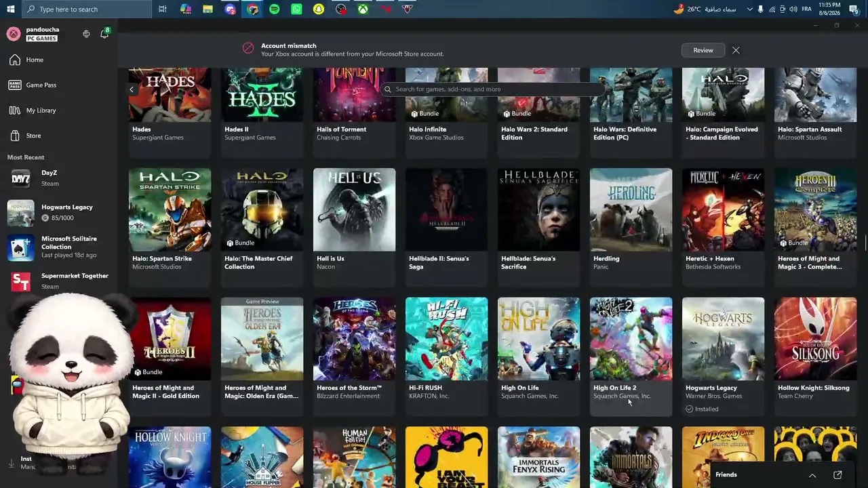Click the Game Pass sidebar icon

tap(15, 85)
